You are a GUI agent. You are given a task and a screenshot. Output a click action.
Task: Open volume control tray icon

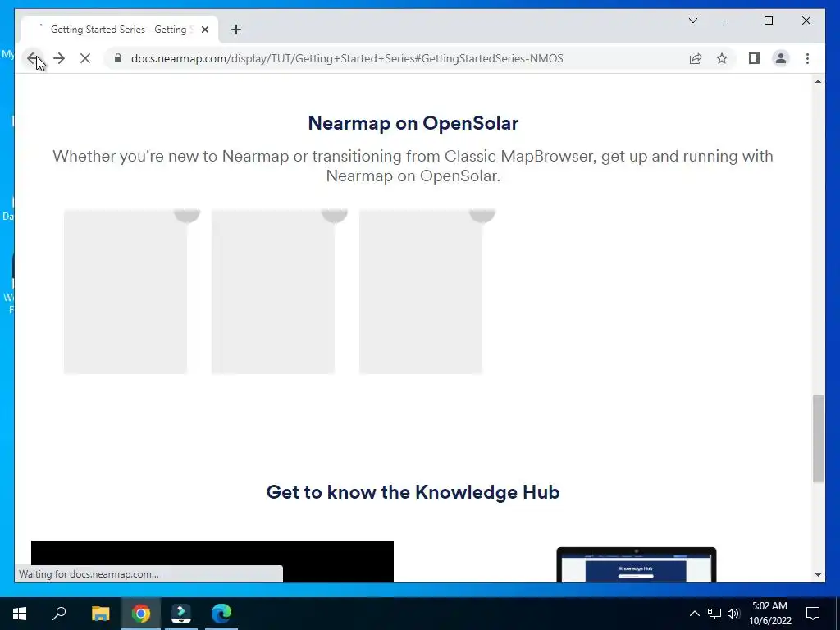pyautogui.click(x=733, y=614)
